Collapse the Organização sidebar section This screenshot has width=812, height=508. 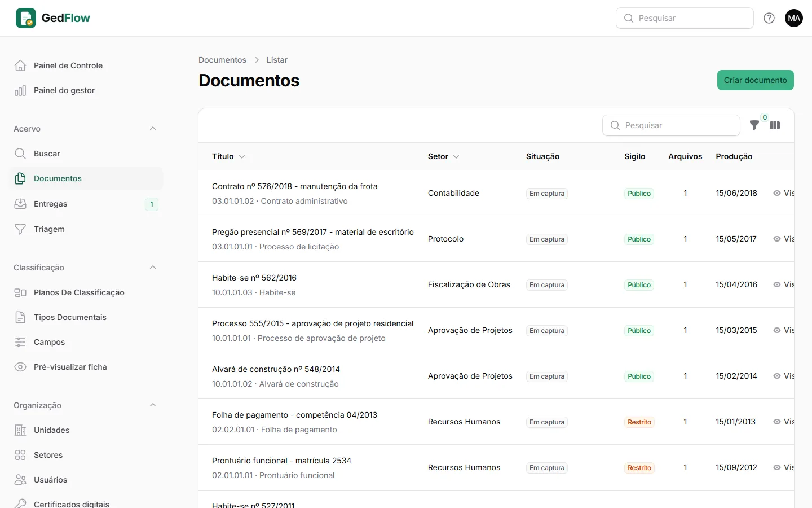click(x=153, y=405)
